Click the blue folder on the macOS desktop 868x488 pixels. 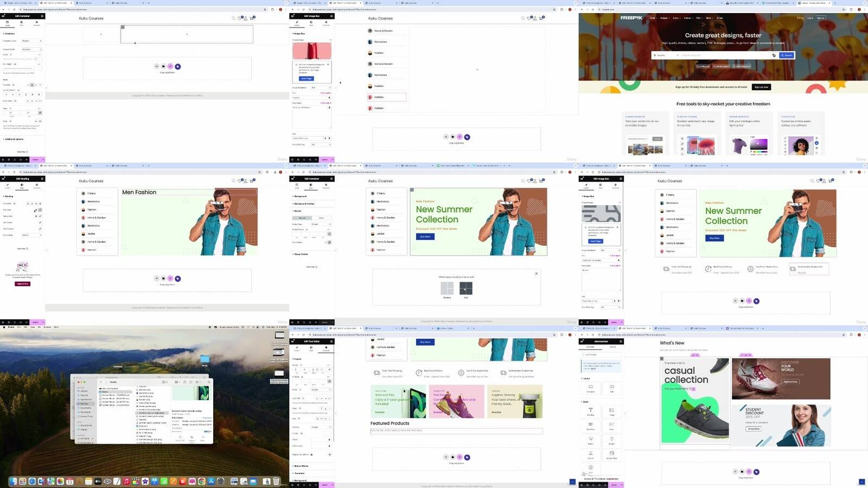(x=205, y=359)
